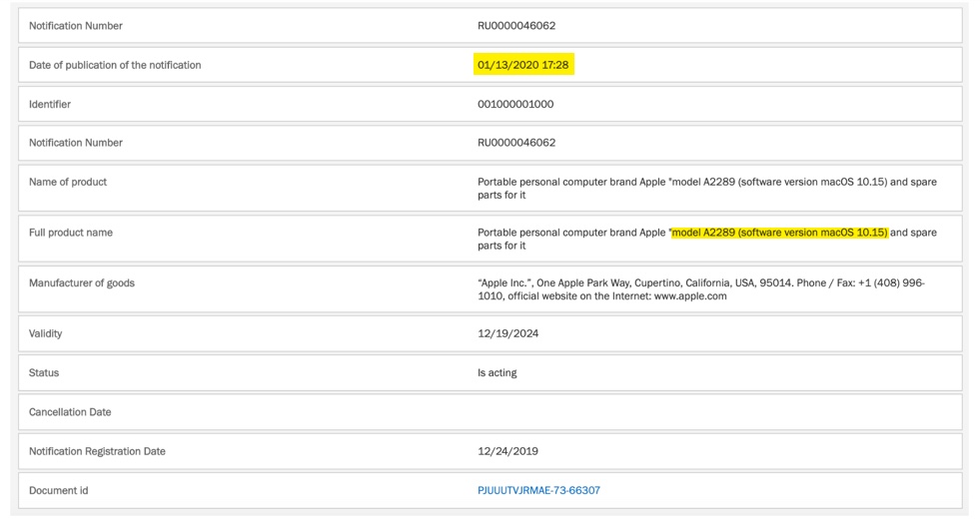Click the Identifier value 001000001000

[x=515, y=104]
